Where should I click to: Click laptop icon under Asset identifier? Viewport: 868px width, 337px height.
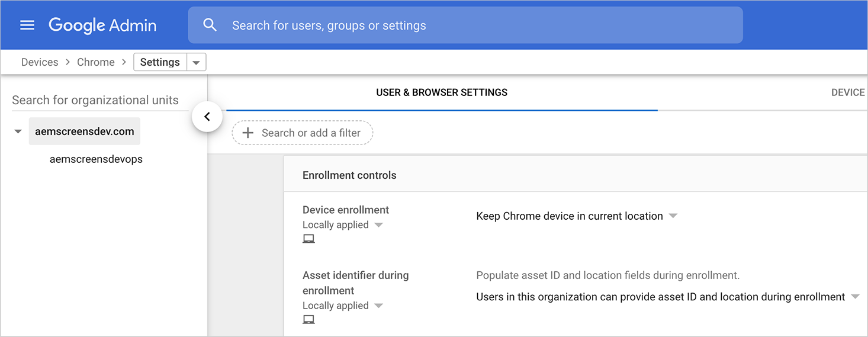pos(308,319)
